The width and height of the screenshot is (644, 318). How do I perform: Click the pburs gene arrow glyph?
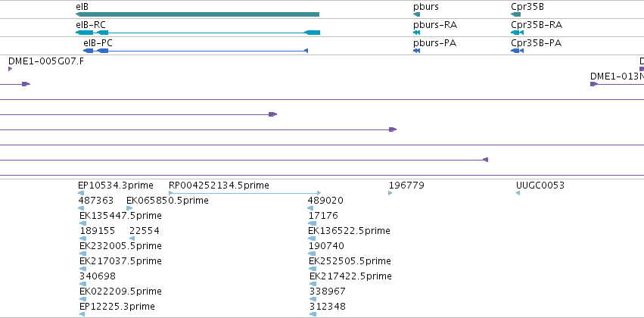point(416,14)
